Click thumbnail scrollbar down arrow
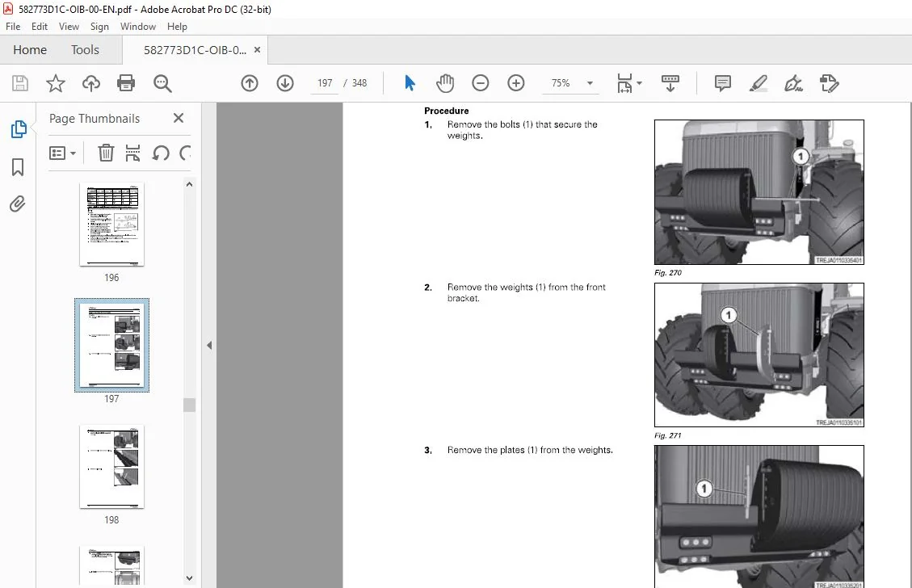This screenshot has height=588, width=912. (x=189, y=578)
